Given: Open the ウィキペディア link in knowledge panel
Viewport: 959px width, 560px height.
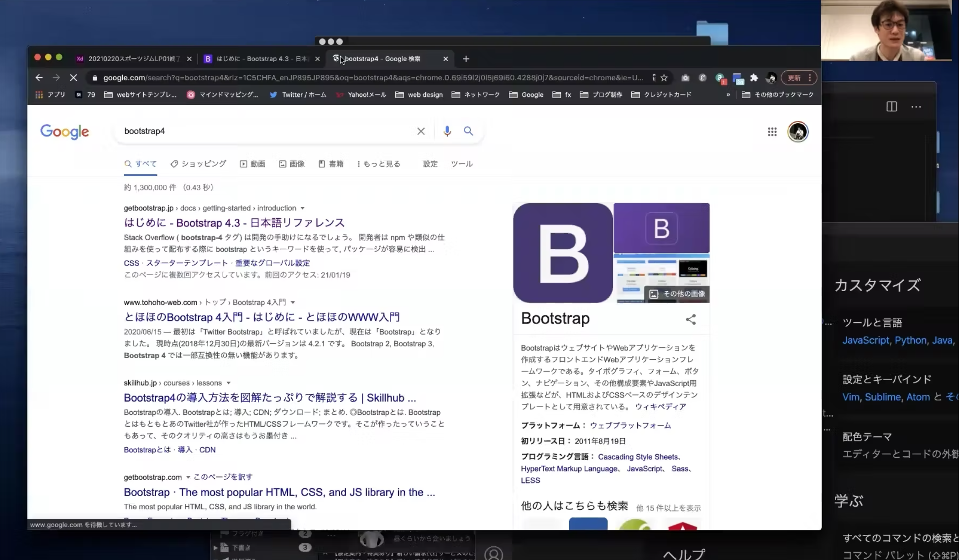Looking at the screenshot, I should point(660,407).
